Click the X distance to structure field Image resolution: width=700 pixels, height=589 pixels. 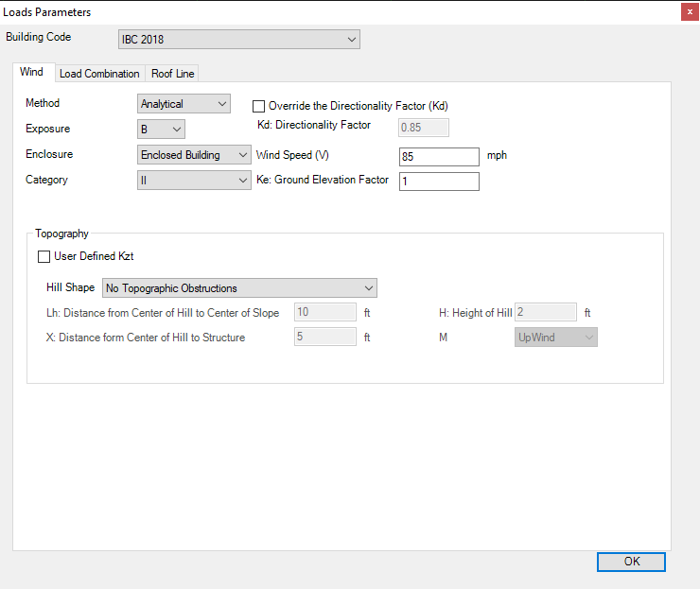click(x=324, y=338)
